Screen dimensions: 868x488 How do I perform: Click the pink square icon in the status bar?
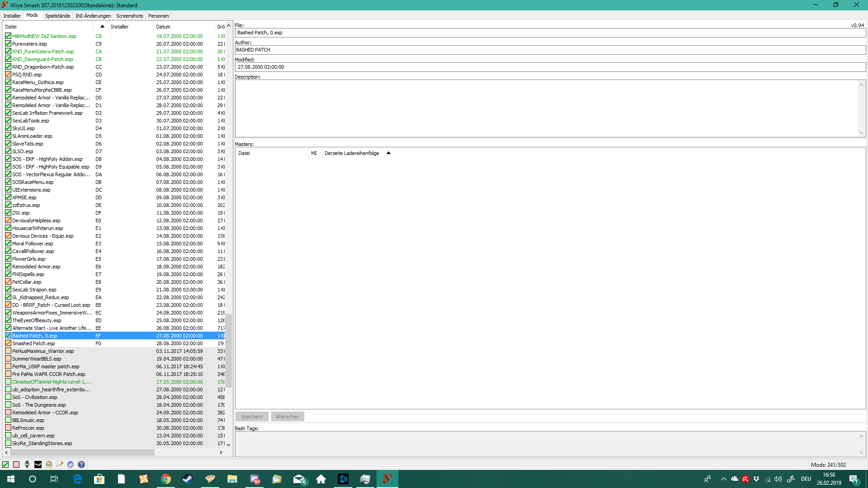coord(16,465)
